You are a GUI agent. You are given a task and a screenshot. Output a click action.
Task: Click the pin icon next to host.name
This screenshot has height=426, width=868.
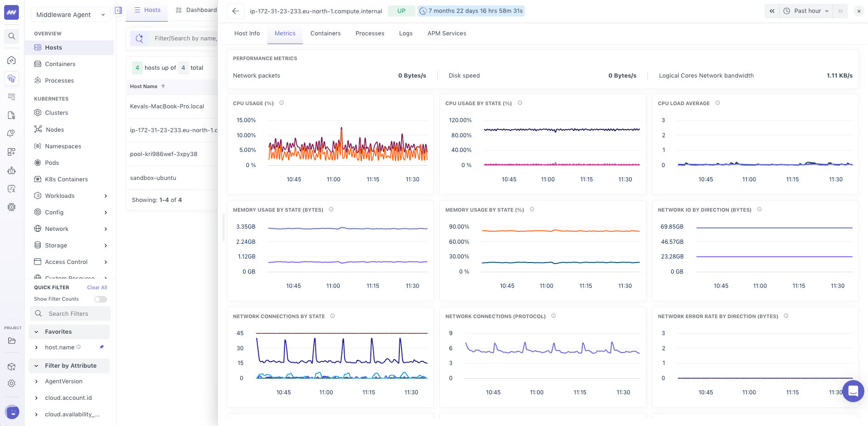102,347
